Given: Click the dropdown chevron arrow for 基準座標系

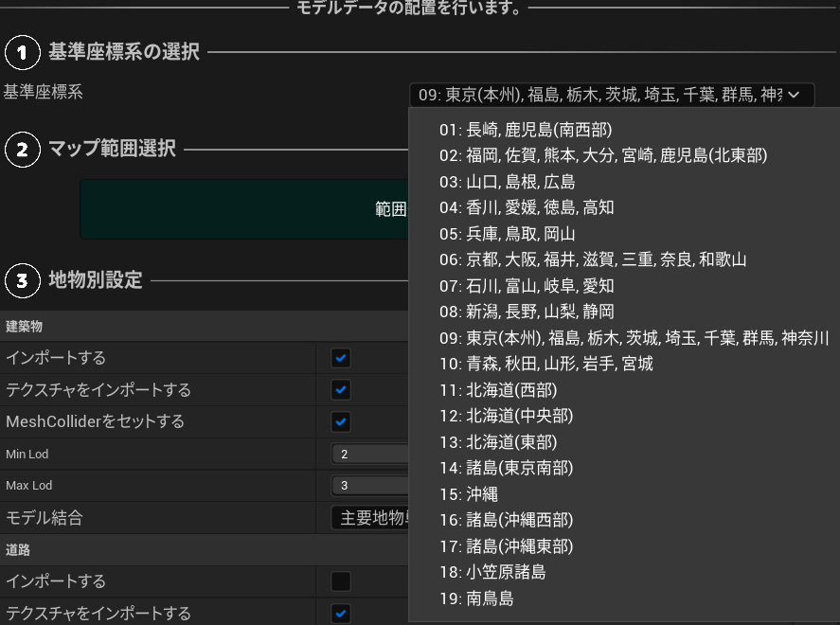Looking at the screenshot, I should point(794,95).
